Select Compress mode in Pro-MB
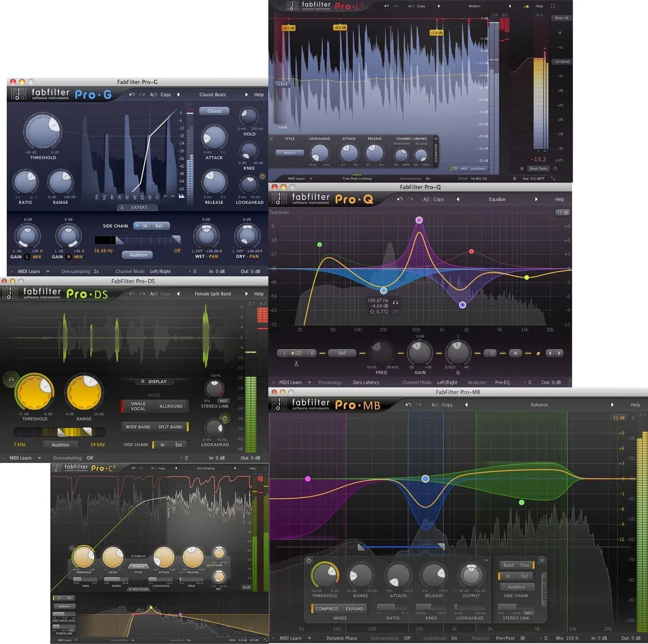The height and width of the screenshot is (644, 648). pos(327,609)
